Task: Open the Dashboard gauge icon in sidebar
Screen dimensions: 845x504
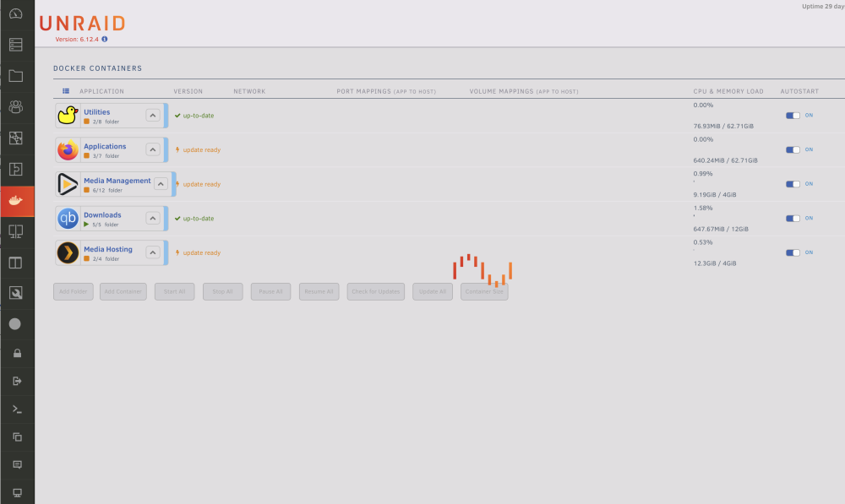Action: pyautogui.click(x=15, y=14)
